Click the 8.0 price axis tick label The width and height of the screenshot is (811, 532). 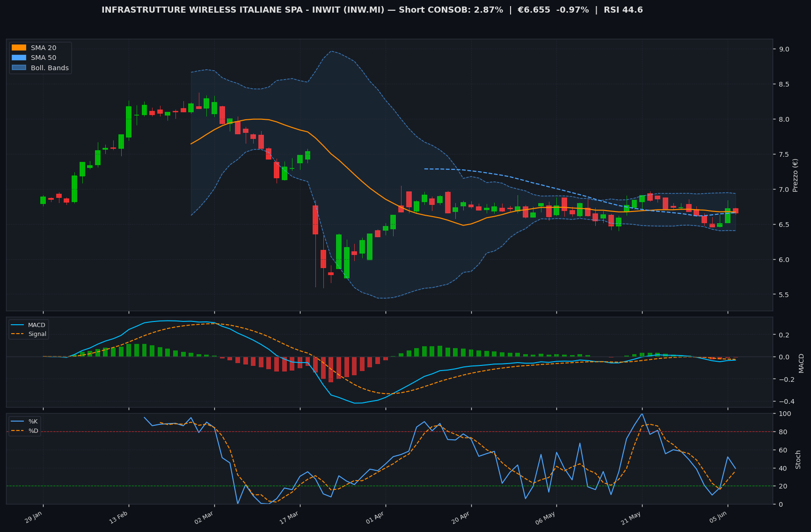(784, 119)
